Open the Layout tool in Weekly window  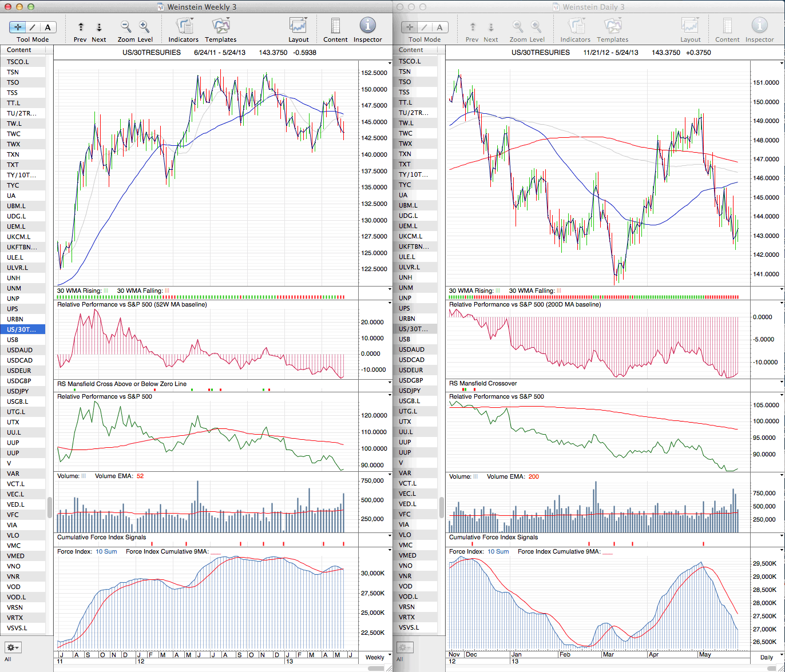(x=298, y=26)
